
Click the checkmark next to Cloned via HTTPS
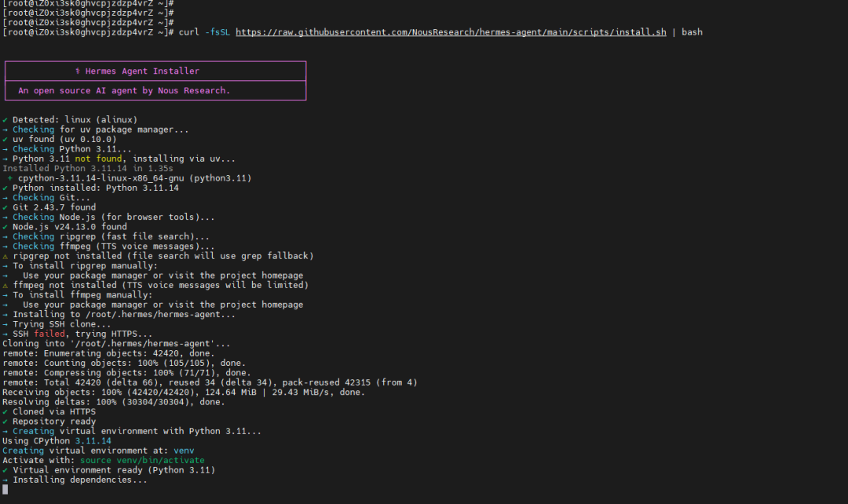[5, 411]
